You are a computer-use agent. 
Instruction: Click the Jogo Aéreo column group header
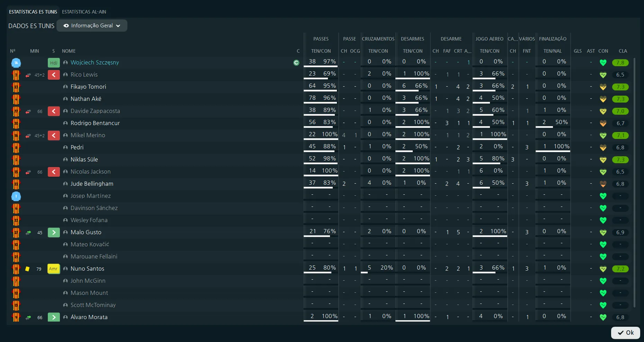[x=489, y=39]
